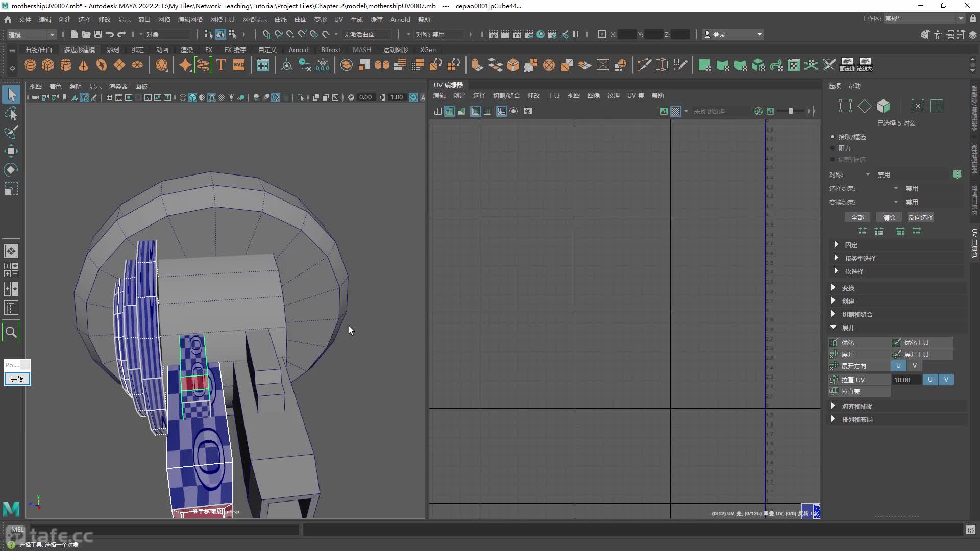The width and height of the screenshot is (980, 551).
Task: Click the 全部 button
Action: [x=857, y=217]
